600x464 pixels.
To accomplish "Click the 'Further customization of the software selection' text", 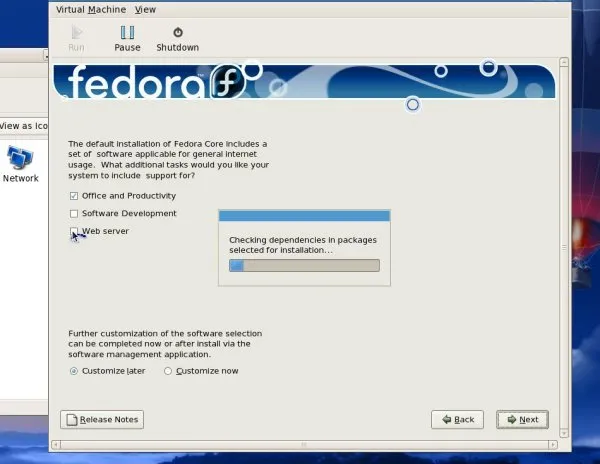I will tap(165, 333).
